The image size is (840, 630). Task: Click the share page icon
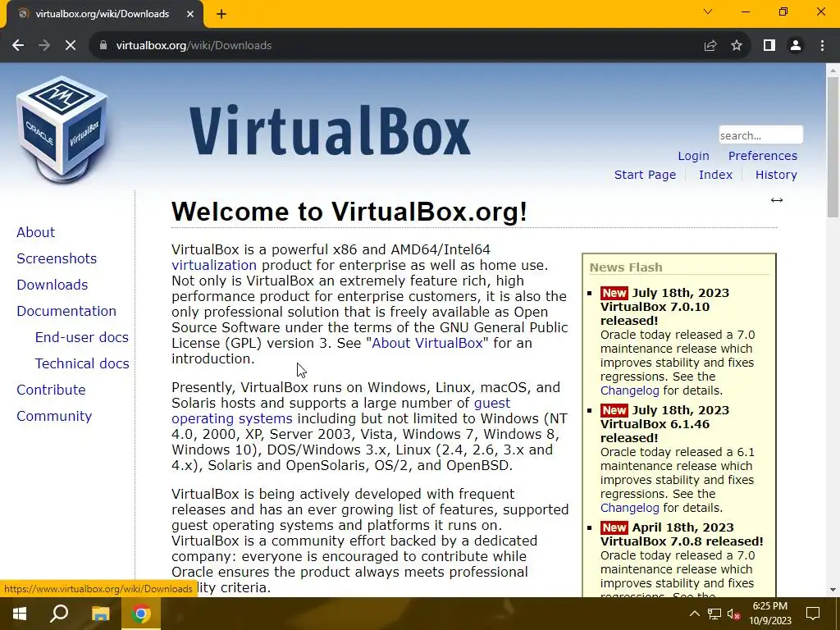click(710, 46)
